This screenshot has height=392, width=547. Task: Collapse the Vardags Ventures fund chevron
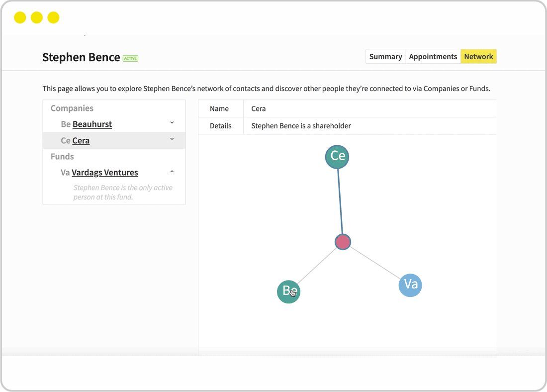click(x=172, y=172)
